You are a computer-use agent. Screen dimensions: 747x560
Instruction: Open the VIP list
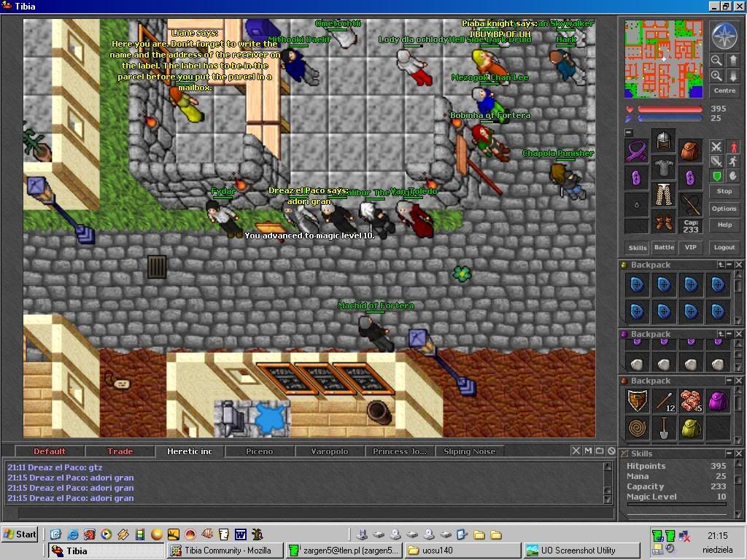coord(690,248)
